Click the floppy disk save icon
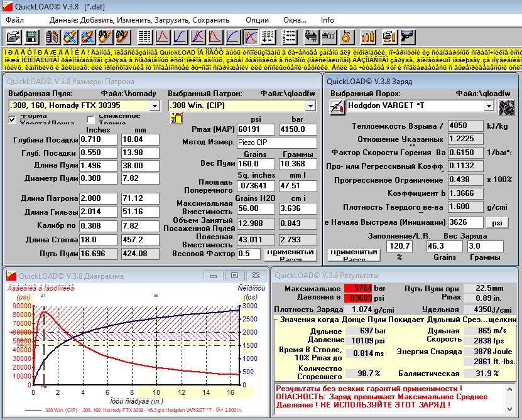Viewport: 522px width, 420px height. [x=30, y=36]
